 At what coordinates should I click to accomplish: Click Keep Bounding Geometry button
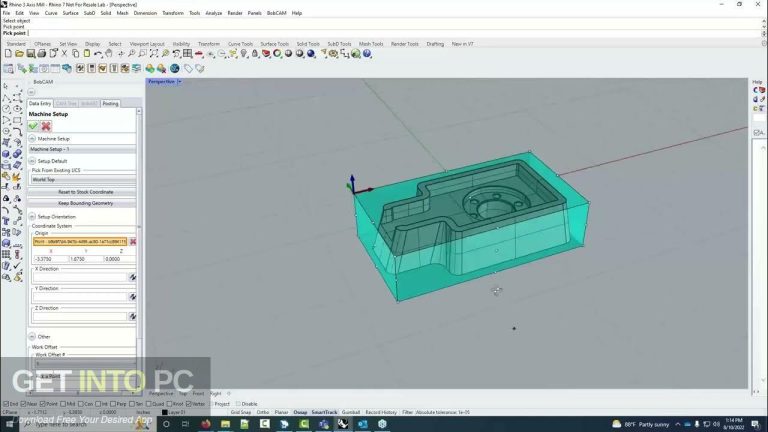click(x=84, y=202)
